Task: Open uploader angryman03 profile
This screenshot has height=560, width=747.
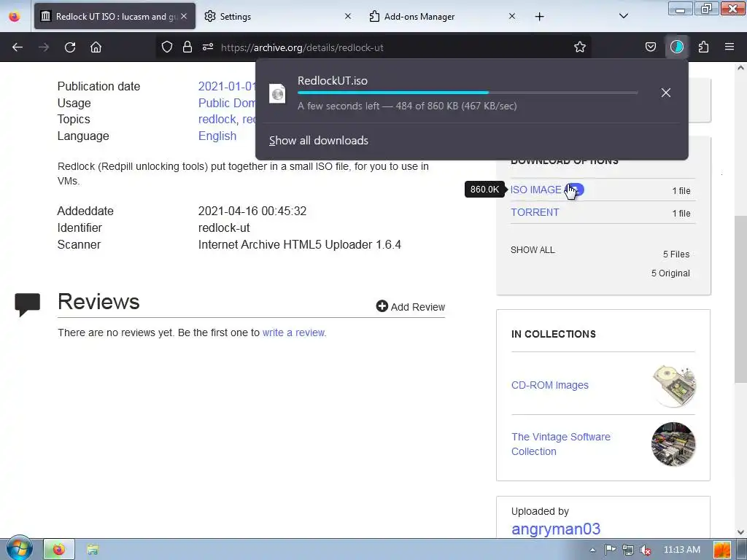Action: [555, 529]
